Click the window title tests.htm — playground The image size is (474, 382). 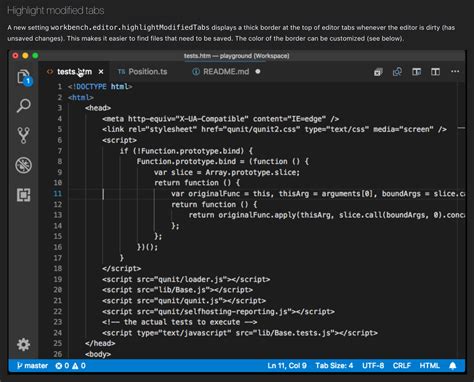(x=236, y=56)
